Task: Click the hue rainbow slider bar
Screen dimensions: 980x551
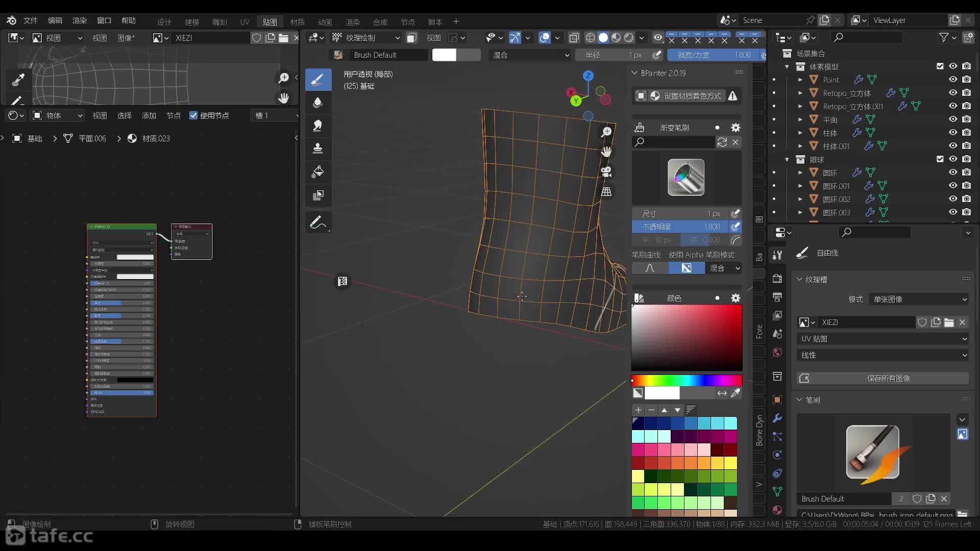Action: 687,381
